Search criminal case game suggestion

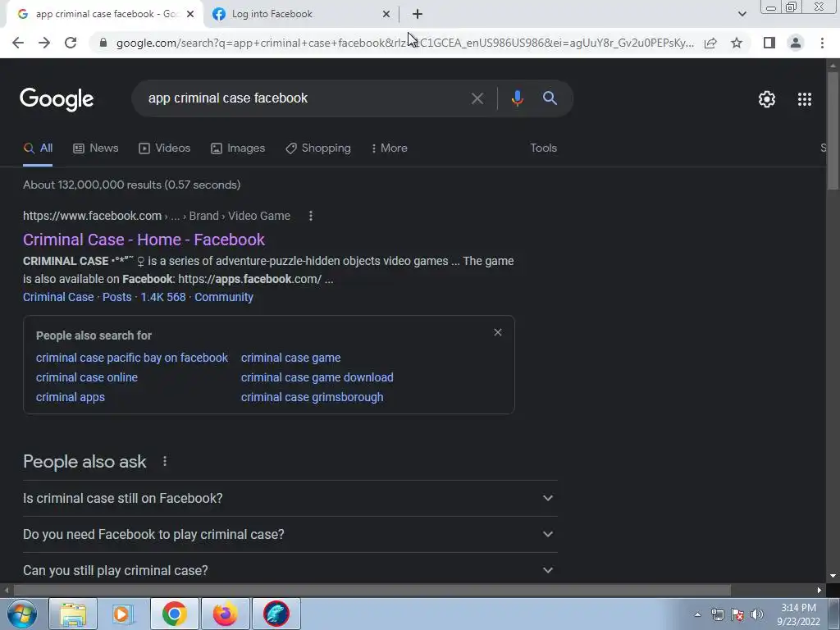pos(291,358)
